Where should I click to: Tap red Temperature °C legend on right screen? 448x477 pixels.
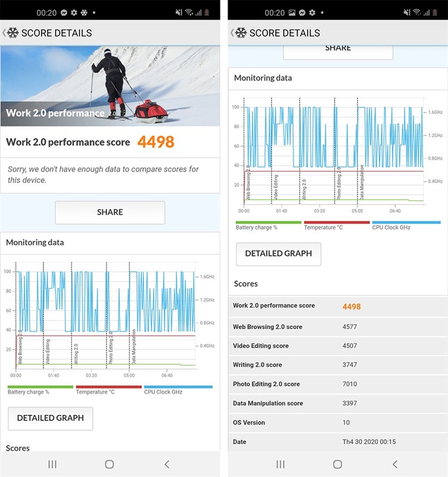[337, 225]
